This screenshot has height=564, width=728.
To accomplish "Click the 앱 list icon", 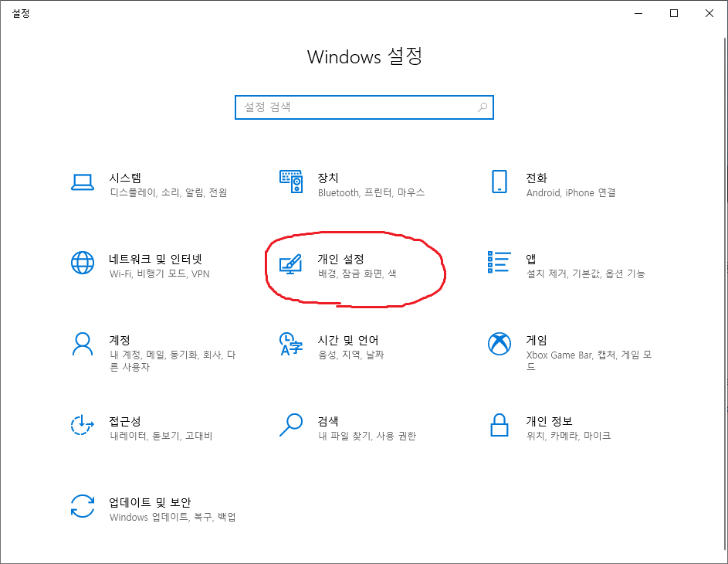I will pyautogui.click(x=499, y=263).
